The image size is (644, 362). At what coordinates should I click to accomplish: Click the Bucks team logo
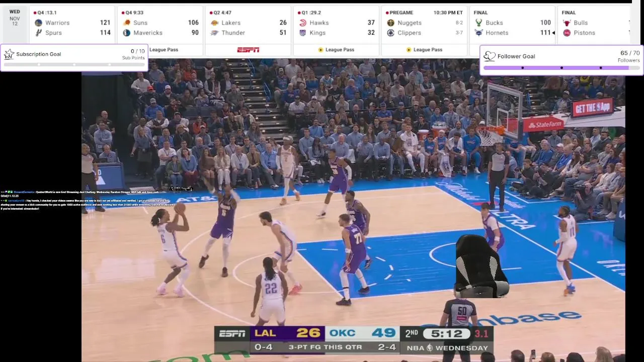click(478, 23)
